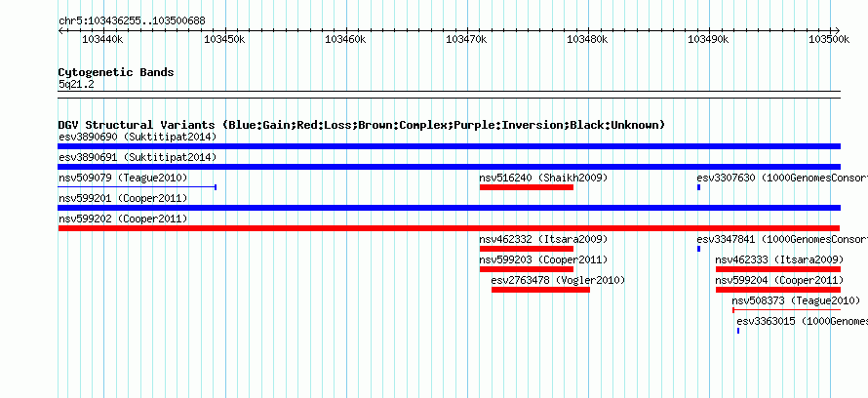Select the nsv599202 (Cooper2011) red bar
868x398 pixels.
pyautogui.click(x=449, y=228)
